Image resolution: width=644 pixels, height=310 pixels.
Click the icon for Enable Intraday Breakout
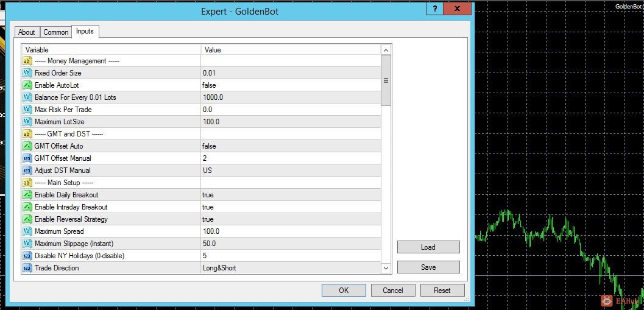click(27, 207)
